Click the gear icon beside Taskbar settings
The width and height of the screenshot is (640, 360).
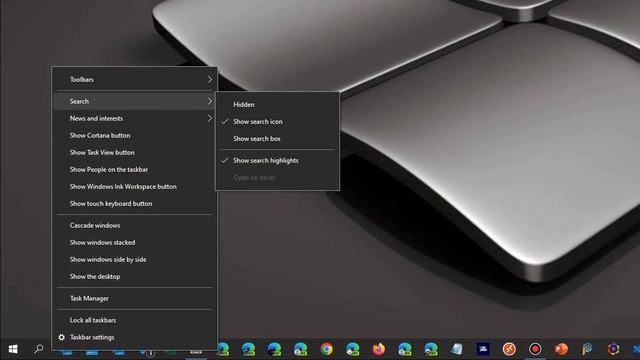click(62, 337)
